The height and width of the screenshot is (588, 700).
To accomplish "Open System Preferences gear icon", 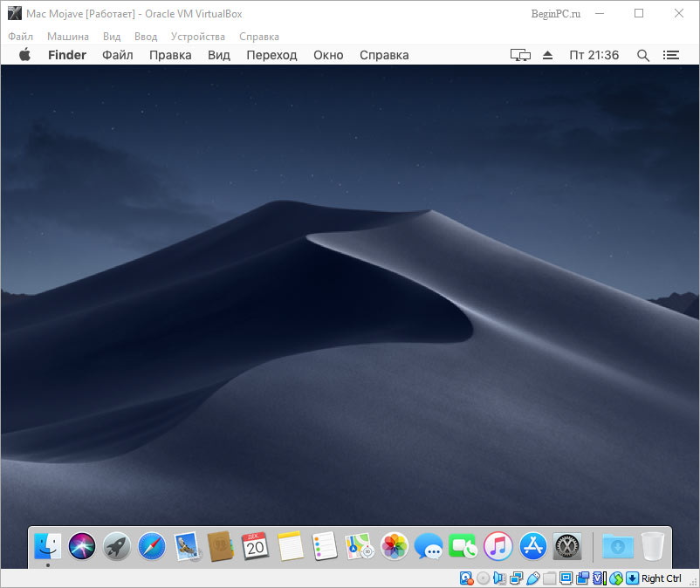I will (x=567, y=545).
